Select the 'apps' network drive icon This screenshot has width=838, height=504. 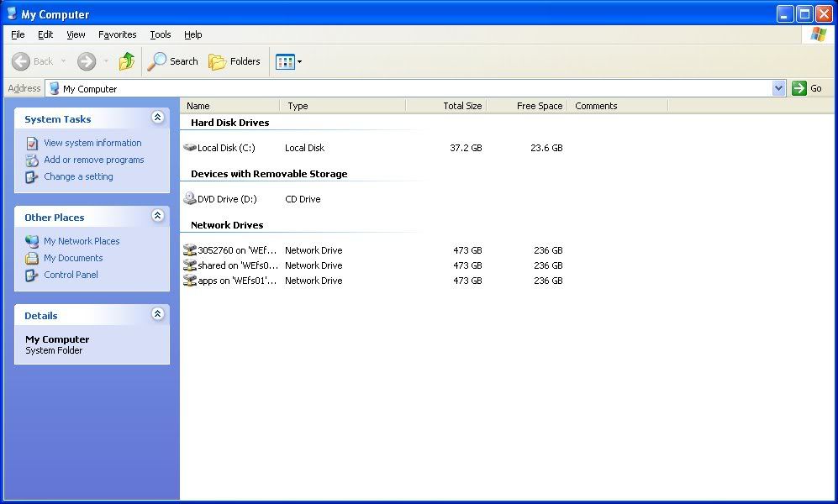[190, 281]
